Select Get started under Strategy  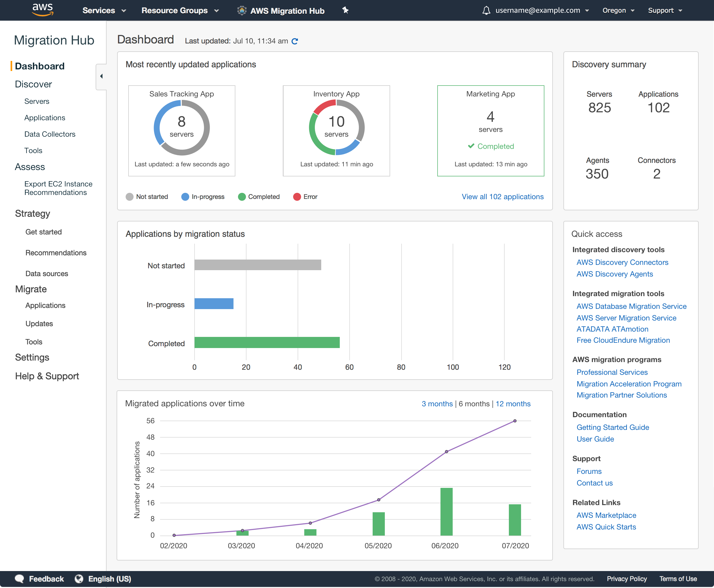pos(44,232)
